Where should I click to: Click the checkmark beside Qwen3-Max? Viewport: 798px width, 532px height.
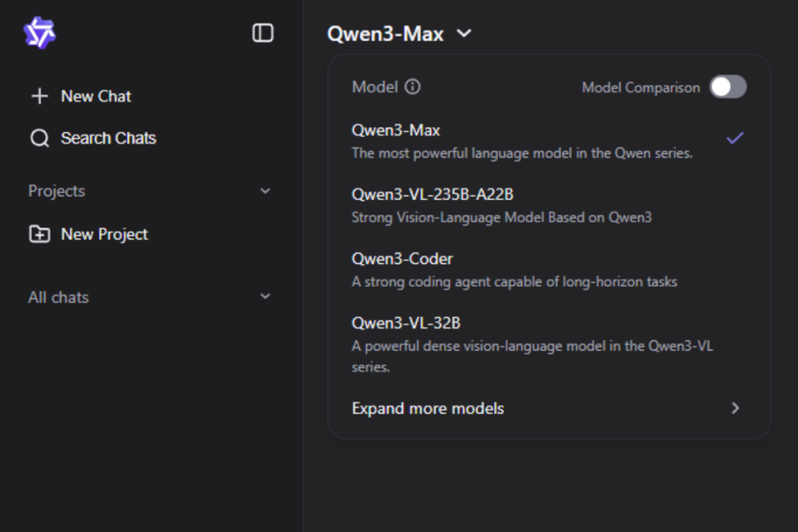pos(733,137)
